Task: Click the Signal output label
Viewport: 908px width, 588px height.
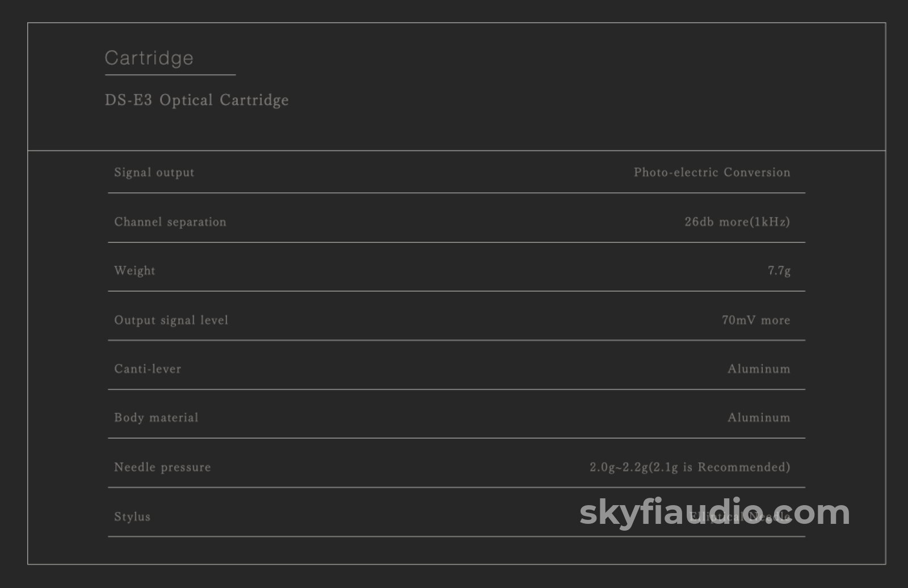Action: pyautogui.click(x=154, y=173)
